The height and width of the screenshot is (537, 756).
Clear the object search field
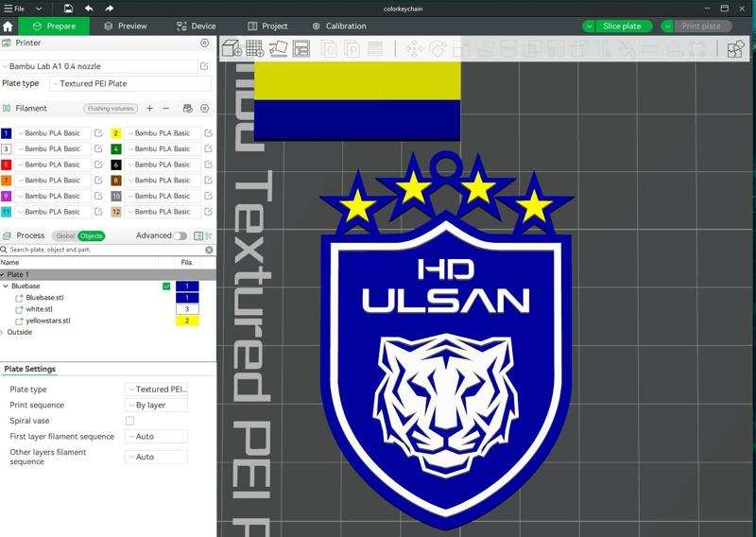tap(209, 250)
